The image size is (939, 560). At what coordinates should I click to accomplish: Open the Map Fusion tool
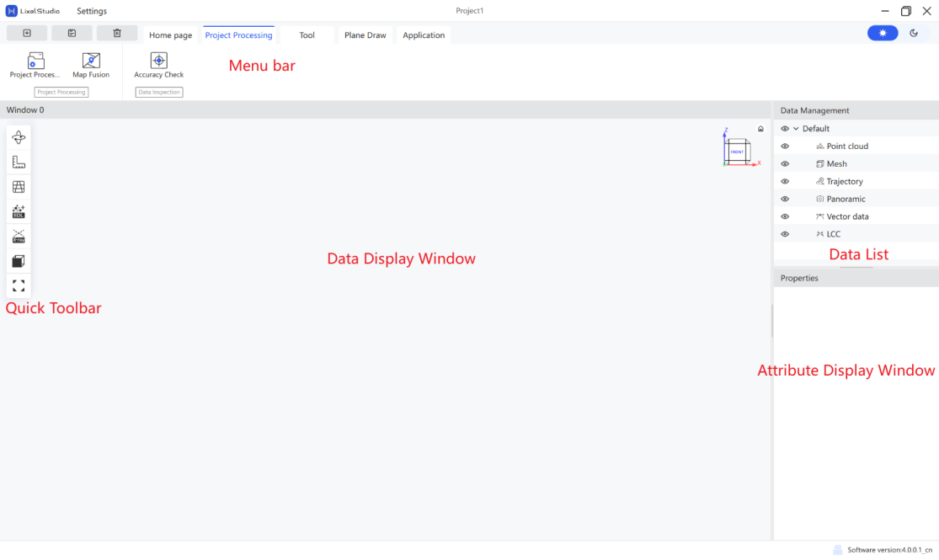click(91, 65)
